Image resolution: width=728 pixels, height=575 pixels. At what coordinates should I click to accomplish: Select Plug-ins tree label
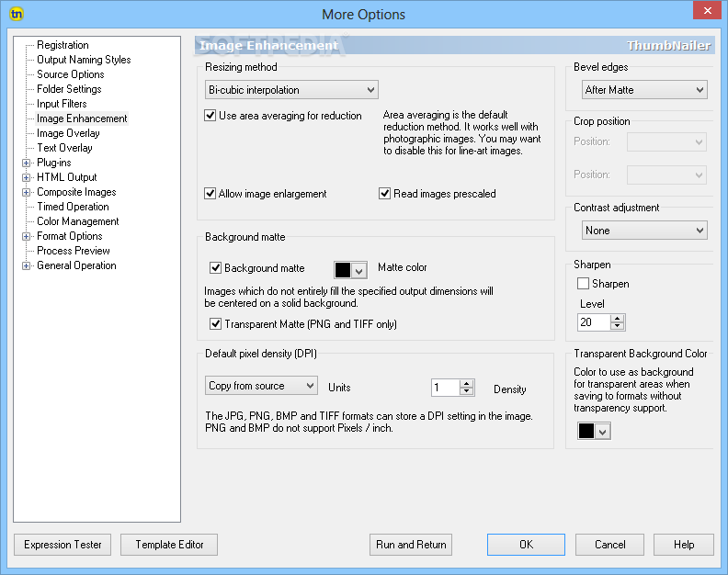pyautogui.click(x=54, y=163)
